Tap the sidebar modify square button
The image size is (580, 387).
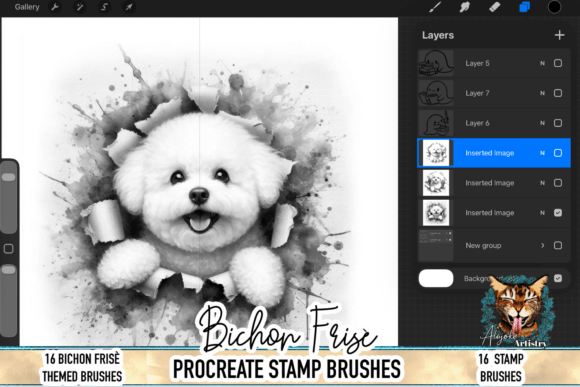(x=9, y=249)
